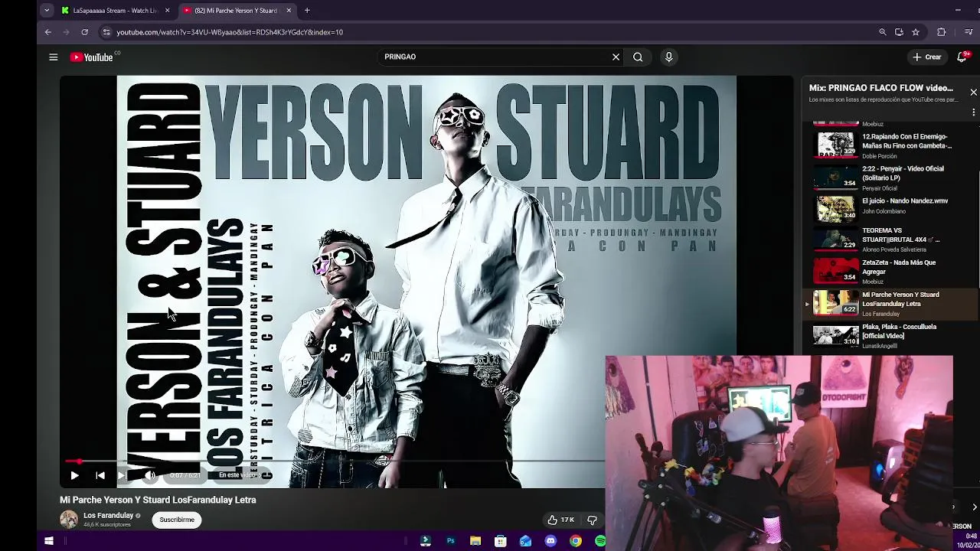Open the Windows Start menu
The width and height of the screenshot is (980, 551).
coord(49,541)
